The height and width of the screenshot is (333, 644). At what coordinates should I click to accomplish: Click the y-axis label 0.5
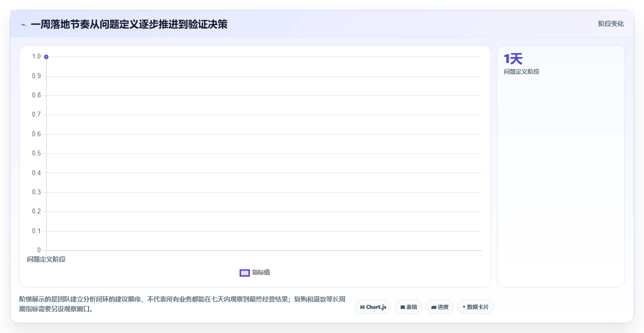pyautogui.click(x=36, y=153)
